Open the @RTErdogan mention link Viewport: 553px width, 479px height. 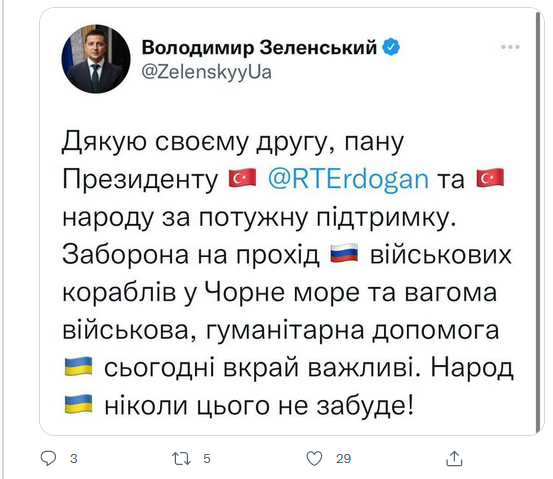click(x=348, y=179)
